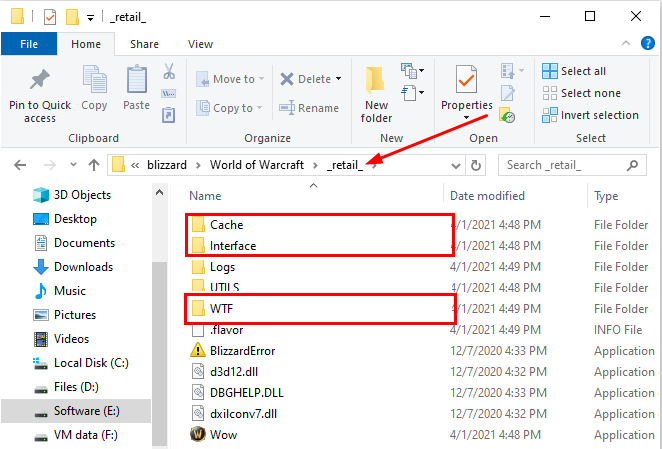Select Software (E:) drive
Image resolution: width=662 pixels, height=449 pixels.
76,411
